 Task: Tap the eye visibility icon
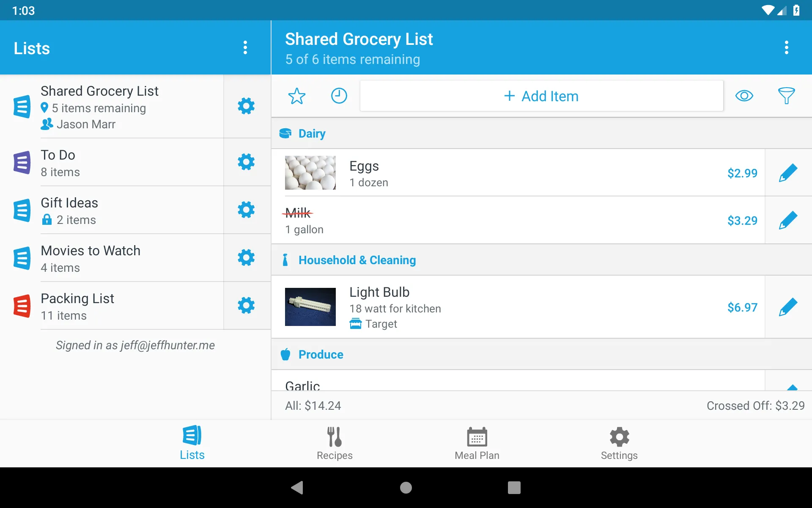tap(744, 95)
